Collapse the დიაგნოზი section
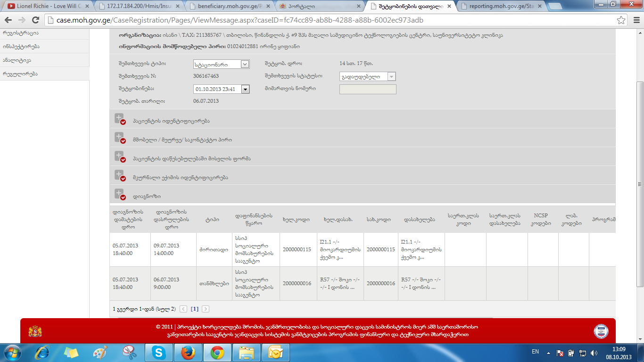The image size is (644, 362). [120, 195]
